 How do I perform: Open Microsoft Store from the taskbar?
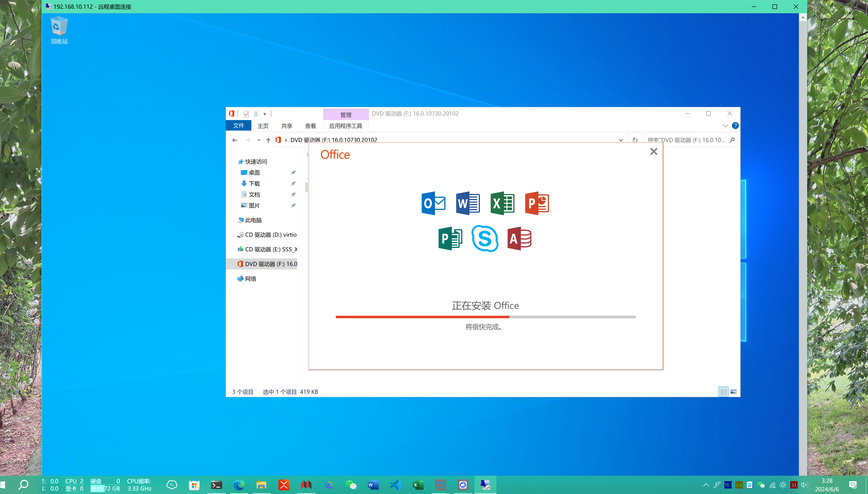pos(194,485)
